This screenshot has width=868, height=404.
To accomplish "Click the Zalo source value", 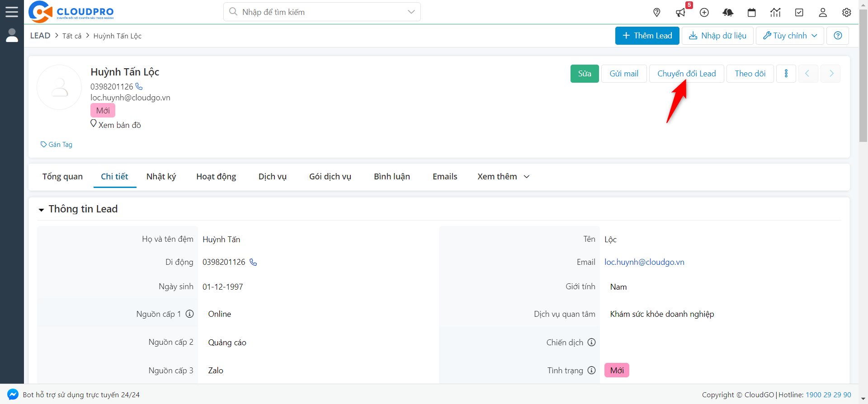I will click(216, 370).
